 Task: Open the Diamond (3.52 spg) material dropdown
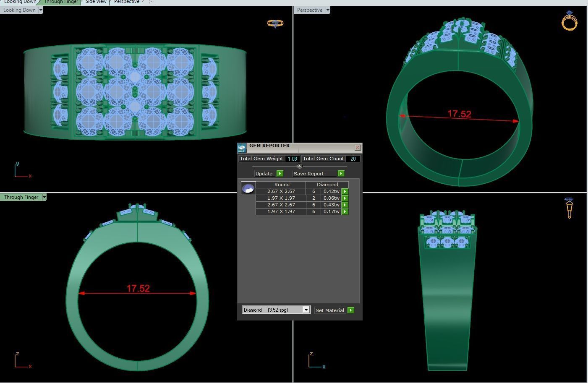tap(306, 310)
